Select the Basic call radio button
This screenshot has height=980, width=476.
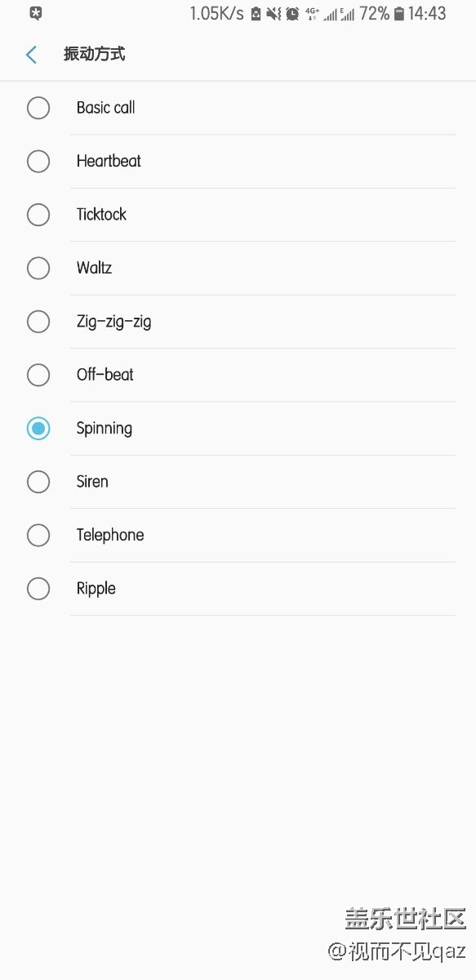38,108
